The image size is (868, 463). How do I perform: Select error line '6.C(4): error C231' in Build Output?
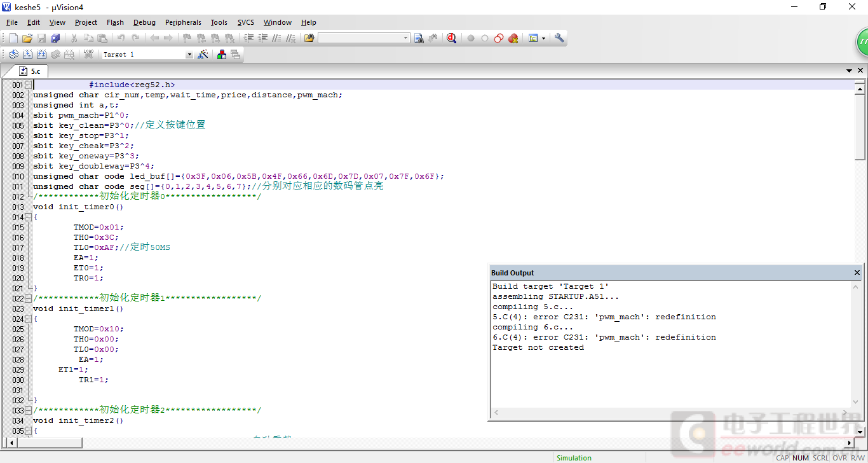[604, 337]
